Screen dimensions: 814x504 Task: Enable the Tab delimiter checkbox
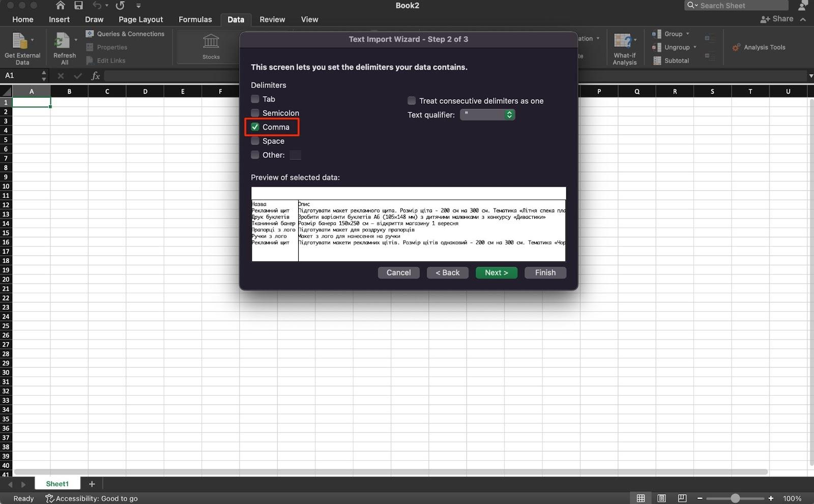pyautogui.click(x=255, y=99)
